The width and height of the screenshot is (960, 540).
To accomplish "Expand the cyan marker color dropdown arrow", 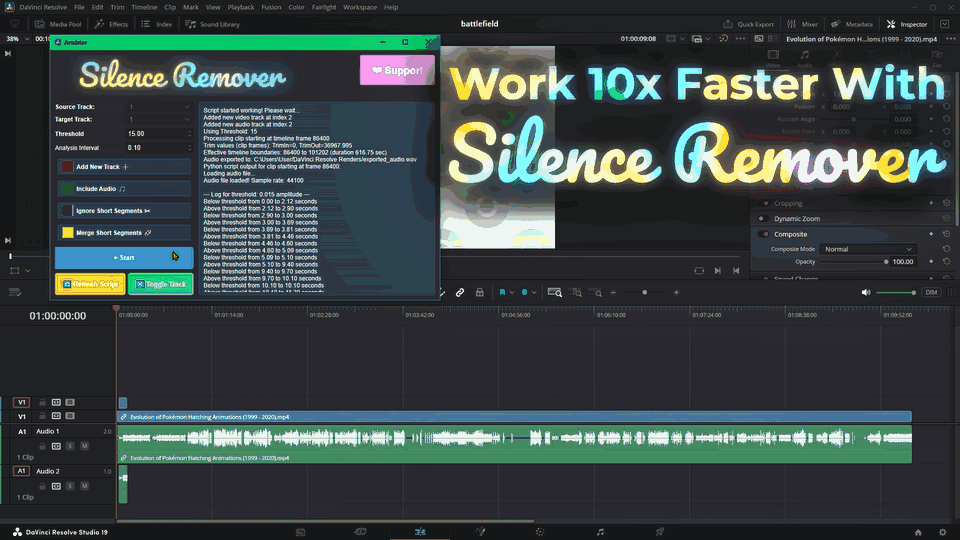I will click(534, 293).
